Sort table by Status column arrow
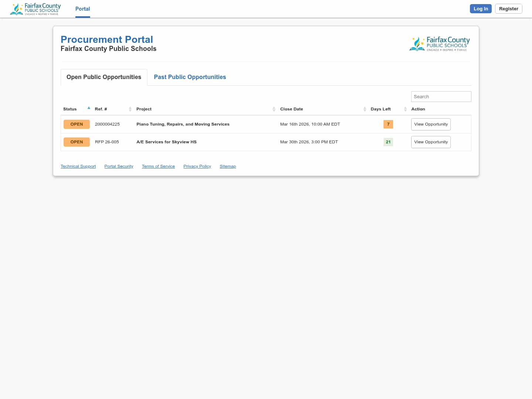 [89, 108]
